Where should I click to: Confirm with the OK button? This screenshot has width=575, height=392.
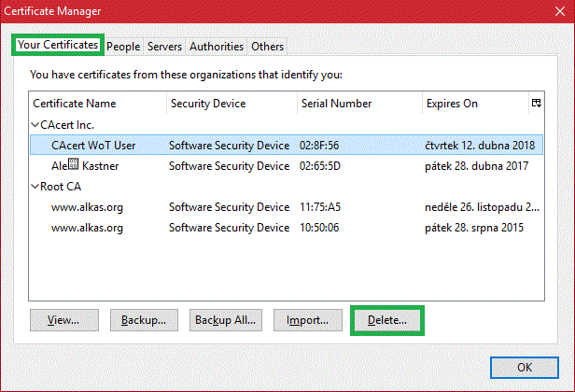(x=524, y=367)
